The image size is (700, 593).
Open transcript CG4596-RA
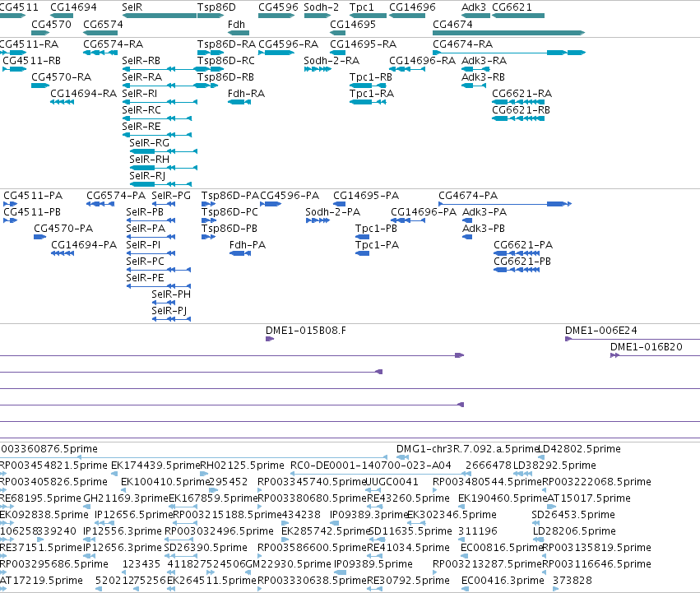tap(276, 53)
